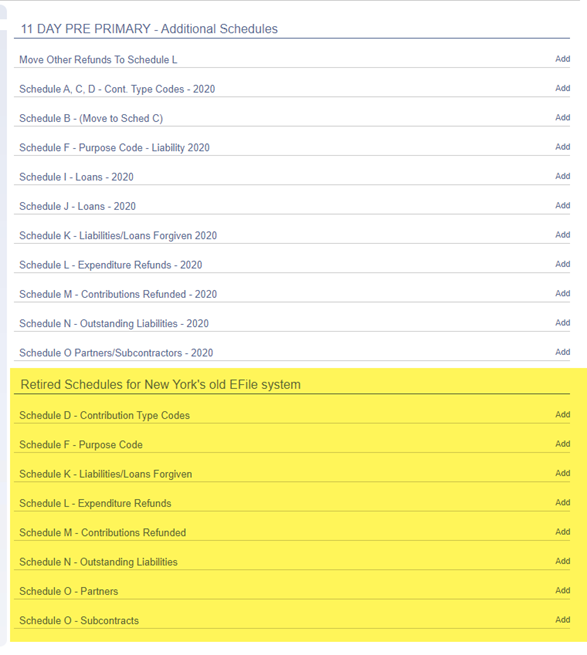Image resolution: width=587 pixels, height=655 pixels.
Task: Add Schedule F Purpose Code Liability 2020
Action: pos(562,147)
